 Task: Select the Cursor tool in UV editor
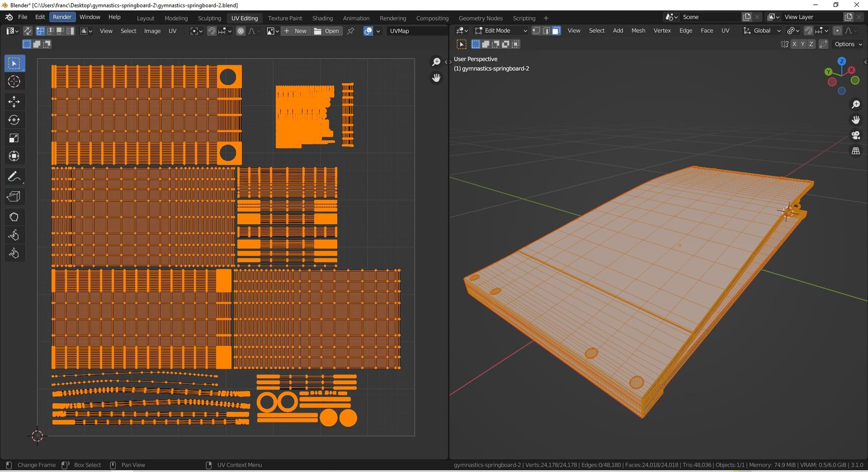pyautogui.click(x=14, y=81)
